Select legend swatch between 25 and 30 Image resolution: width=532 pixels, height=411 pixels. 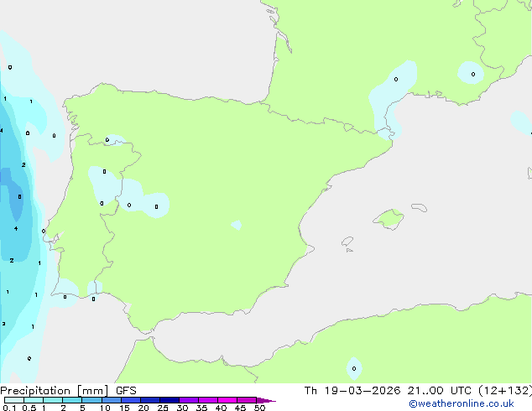pos(169,400)
